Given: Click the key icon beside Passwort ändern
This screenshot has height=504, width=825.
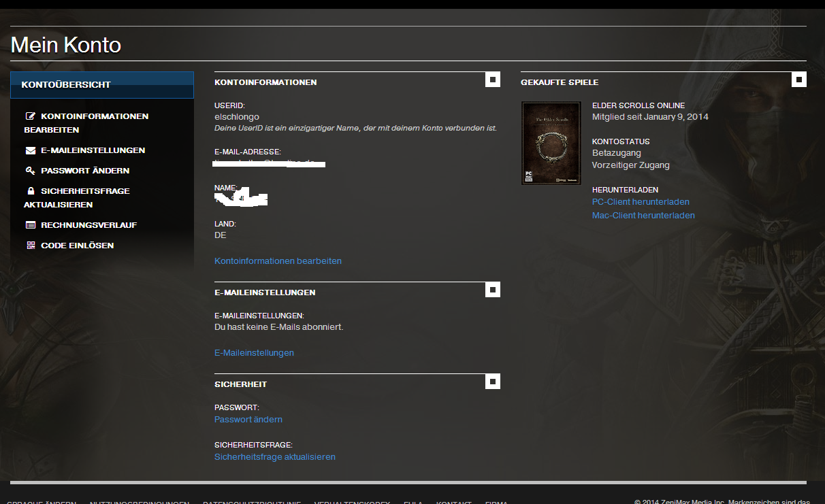Looking at the screenshot, I should (x=31, y=171).
